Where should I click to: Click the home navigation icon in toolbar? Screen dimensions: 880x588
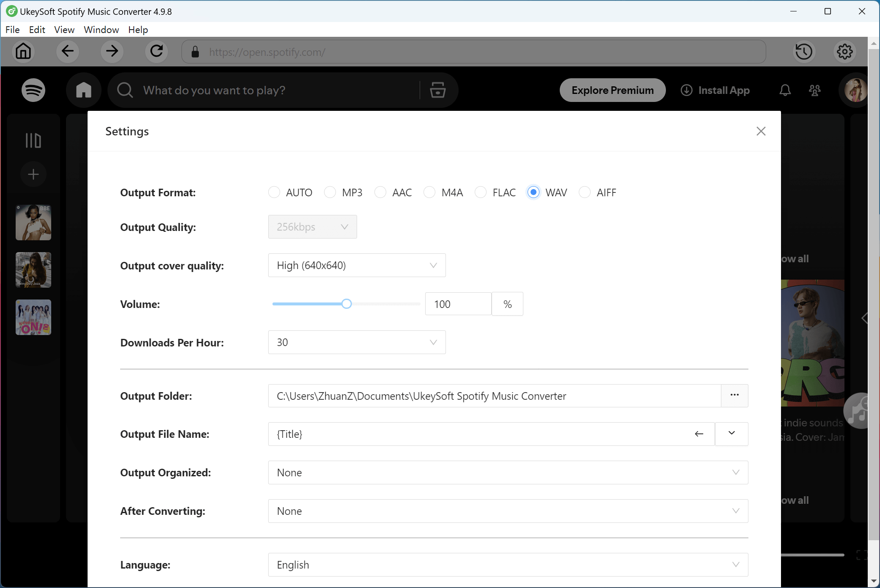pos(23,51)
